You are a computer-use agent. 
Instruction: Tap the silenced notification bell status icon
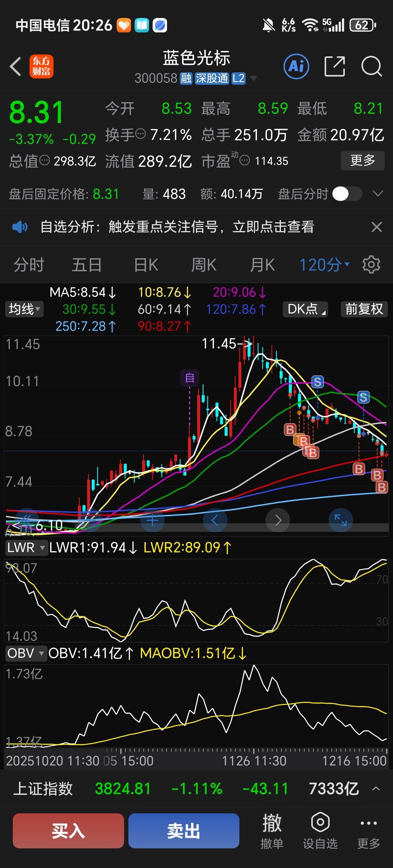[268, 25]
